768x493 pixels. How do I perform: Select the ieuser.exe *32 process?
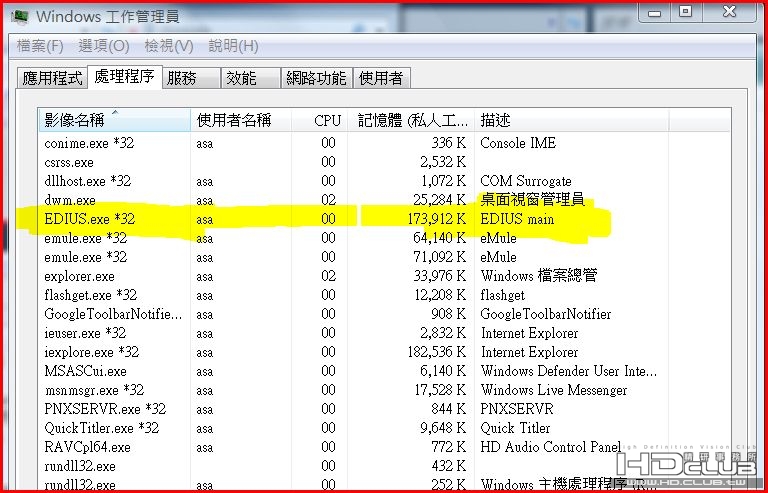[383, 333]
